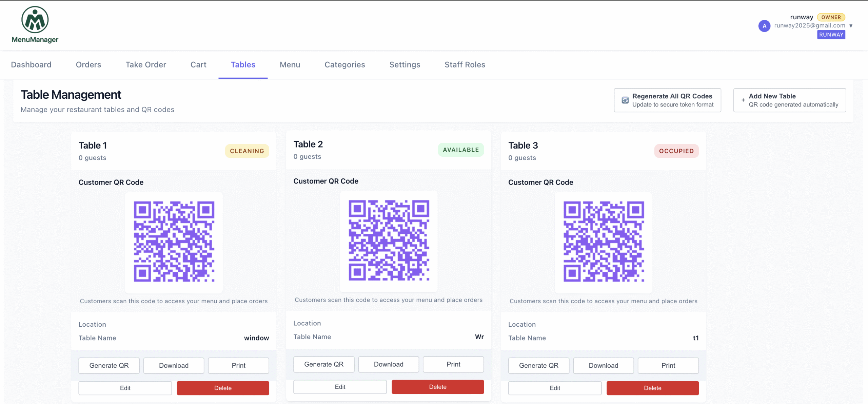Download Table 3 QR code
This screenshot has height=404, width=868.
604,365
